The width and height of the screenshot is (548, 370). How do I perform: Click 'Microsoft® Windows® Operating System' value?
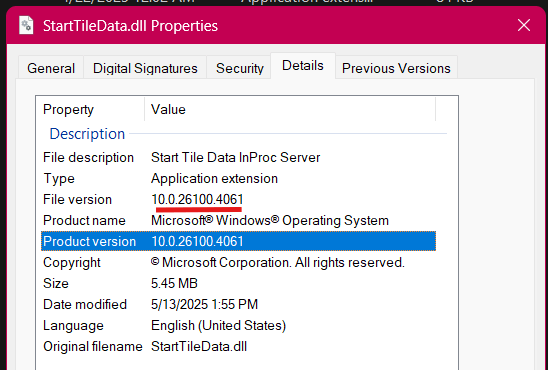(x=270, y=220)
